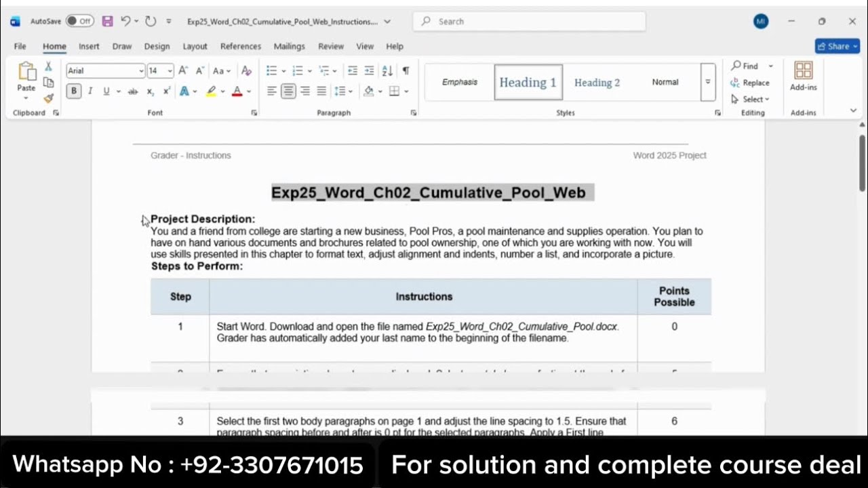The height and width of the screenshot is (488, 868).
Task: Redo the last action
Action: [x=151, y=21]
